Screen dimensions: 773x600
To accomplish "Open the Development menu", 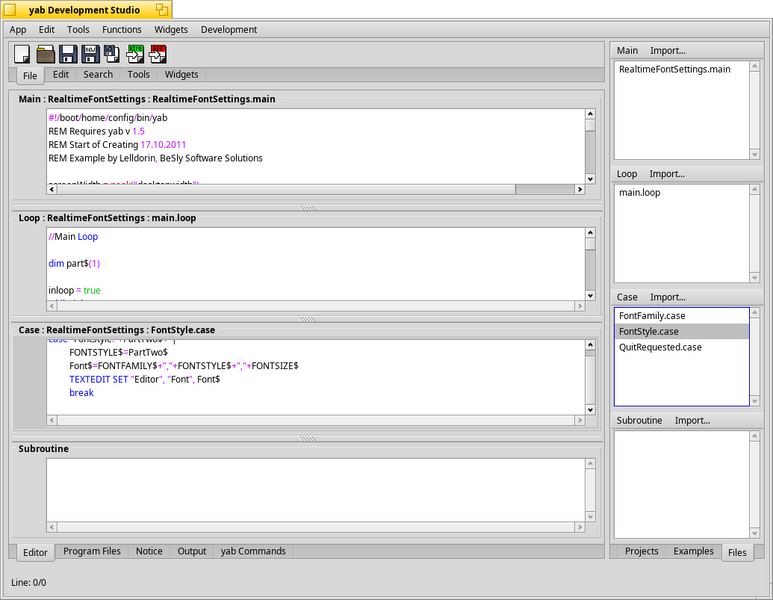I will click(229, 30).
